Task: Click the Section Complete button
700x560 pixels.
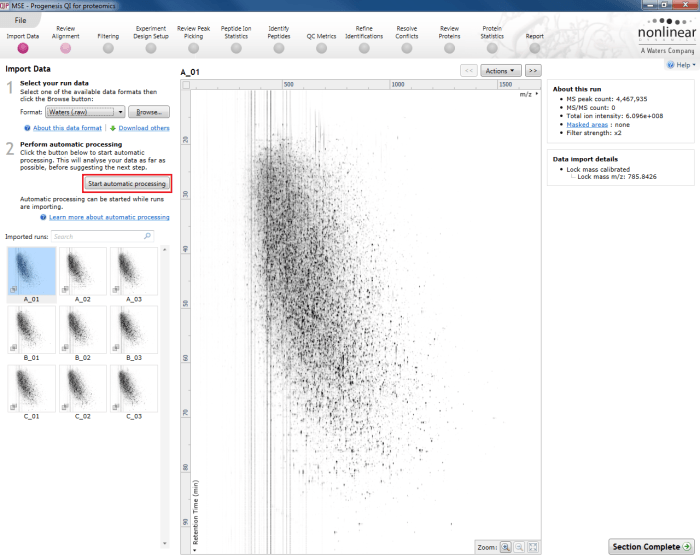Action: (x=651, y=547)
